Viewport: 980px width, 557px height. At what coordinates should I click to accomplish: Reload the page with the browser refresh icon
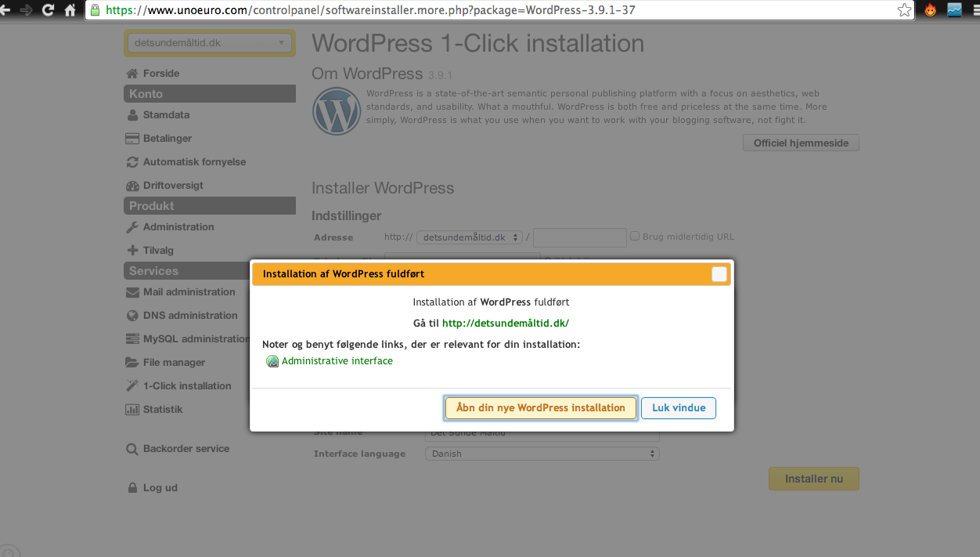click(x=49, y=10)
